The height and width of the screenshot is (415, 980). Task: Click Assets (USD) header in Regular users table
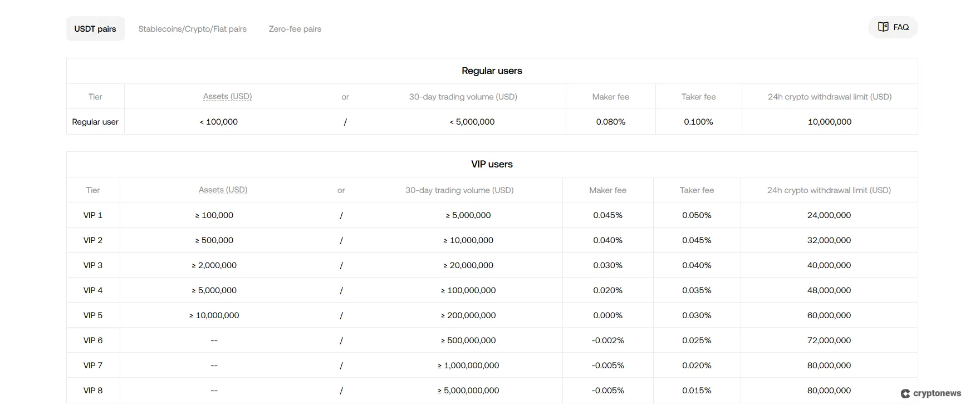[x=227, y=96]
